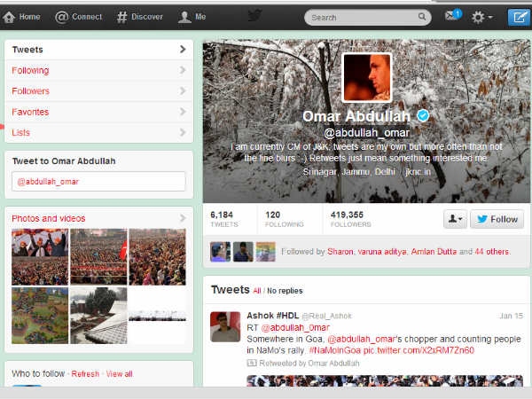Viewport: 532px width, 399px height.
Task: View all Who to follow suggestions
Action: pos(119,374)
